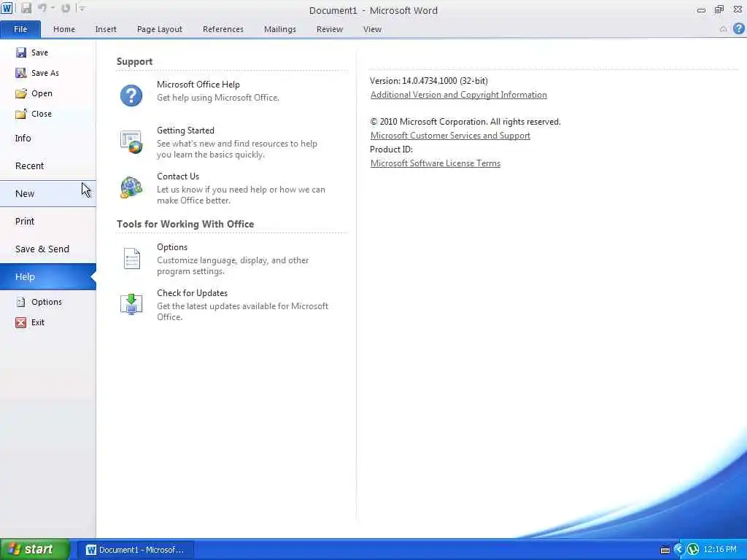Click the Undo arrow in the title bar
This screenshot has height=560, width=747.
[x=42, y=8]
